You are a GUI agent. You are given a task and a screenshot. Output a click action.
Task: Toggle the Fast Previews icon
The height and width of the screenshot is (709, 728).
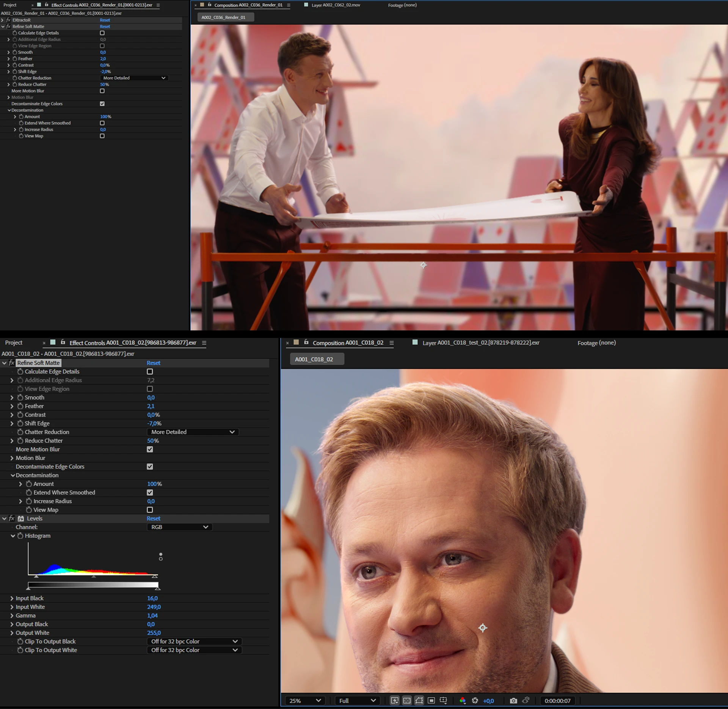[395, 701]
